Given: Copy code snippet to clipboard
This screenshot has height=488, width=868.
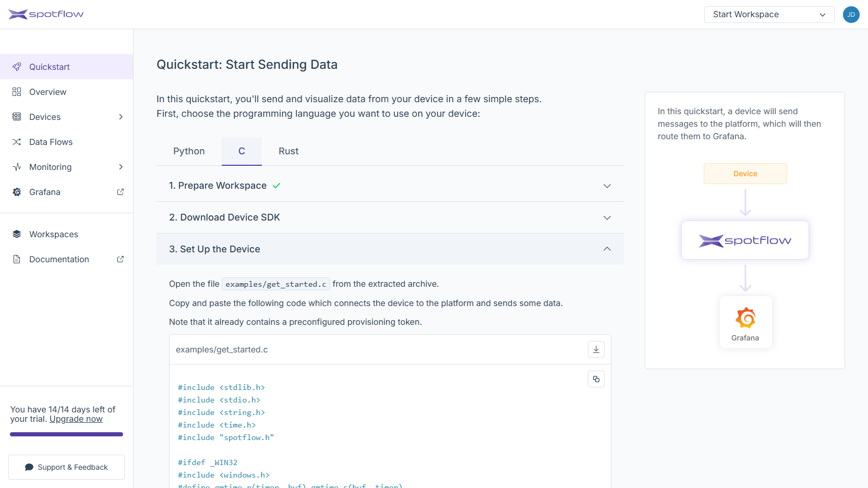Looking at the screenshot, I should [596, 379].
